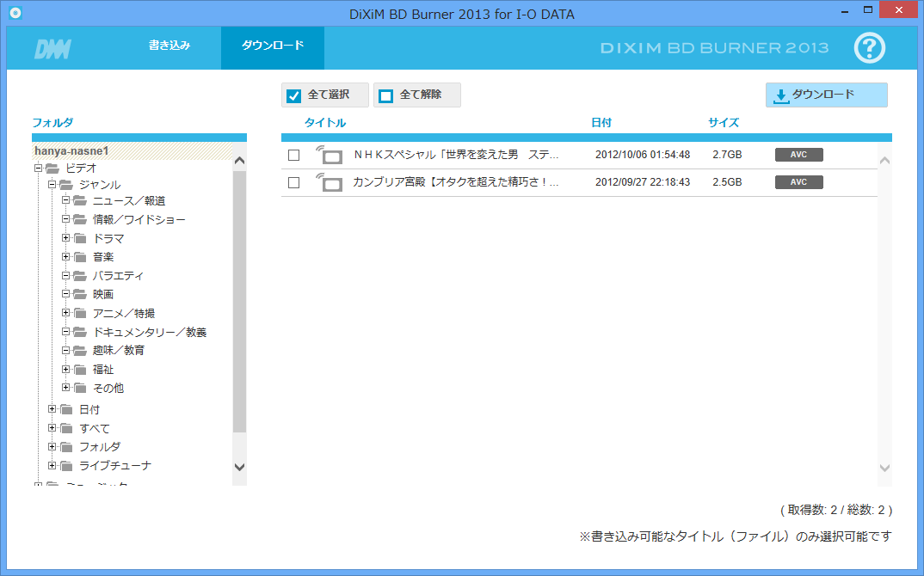This screenshot has height=576, width=924.
Task: Select ドキュメンタリー／教養 folder in tree
Action: coord(149,332)
